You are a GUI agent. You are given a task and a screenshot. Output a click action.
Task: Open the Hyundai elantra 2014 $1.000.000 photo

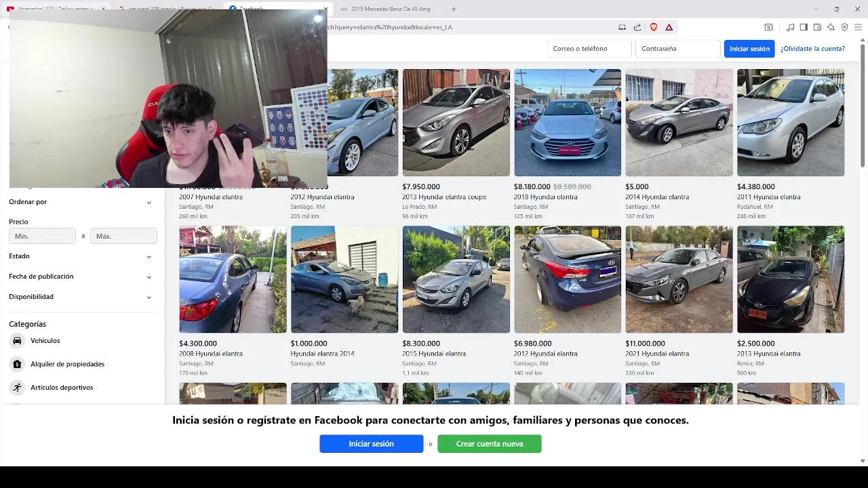coord(344,279)
